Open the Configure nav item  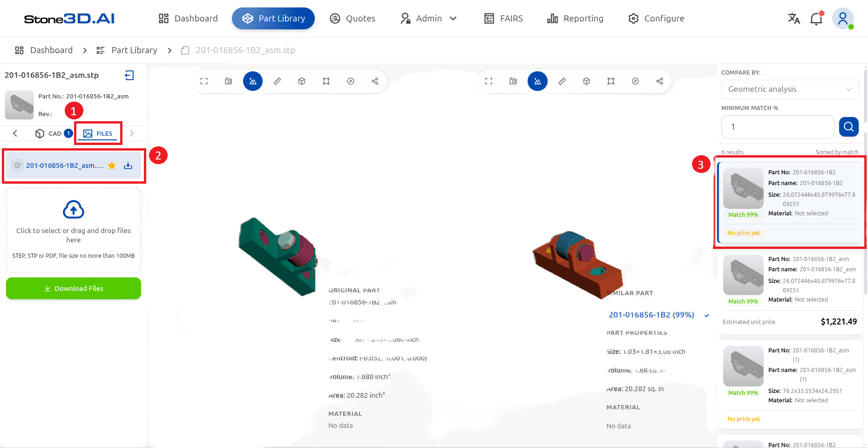(656, 19)
